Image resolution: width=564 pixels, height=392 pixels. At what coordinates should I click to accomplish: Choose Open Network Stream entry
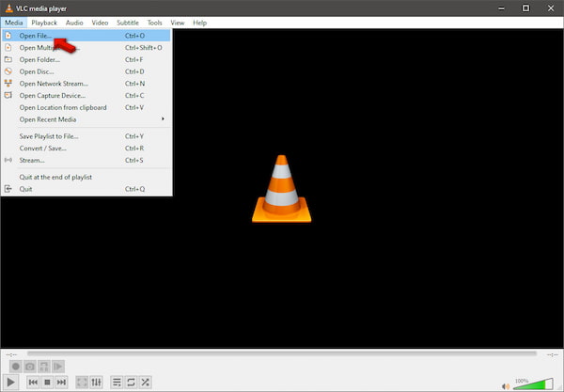(86, 84)
